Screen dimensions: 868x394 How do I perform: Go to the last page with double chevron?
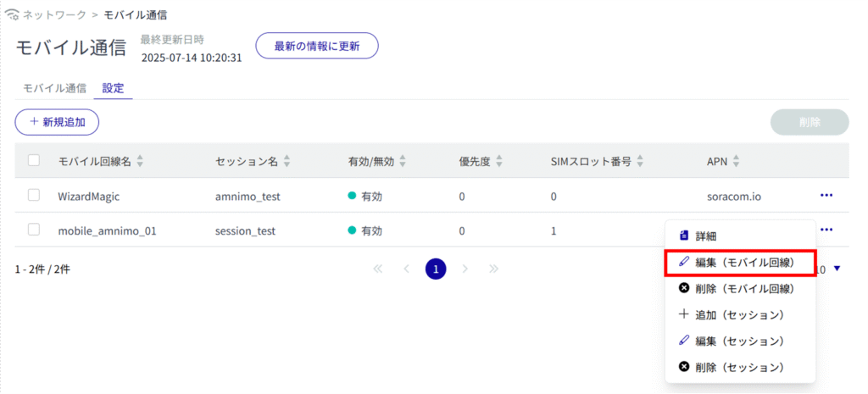tap(493, 269)
